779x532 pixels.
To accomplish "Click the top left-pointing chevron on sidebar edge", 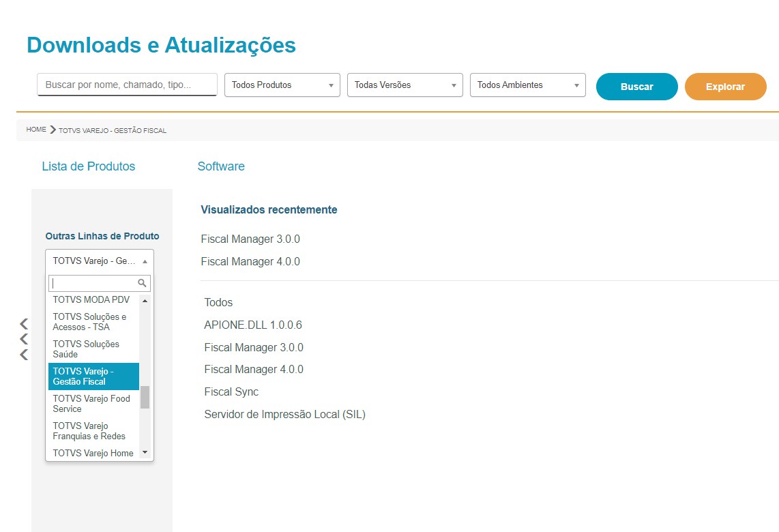I will [24, 324].
